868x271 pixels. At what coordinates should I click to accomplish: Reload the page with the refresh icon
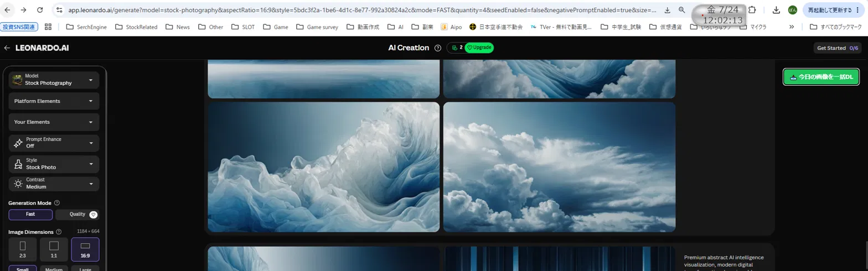40,10
